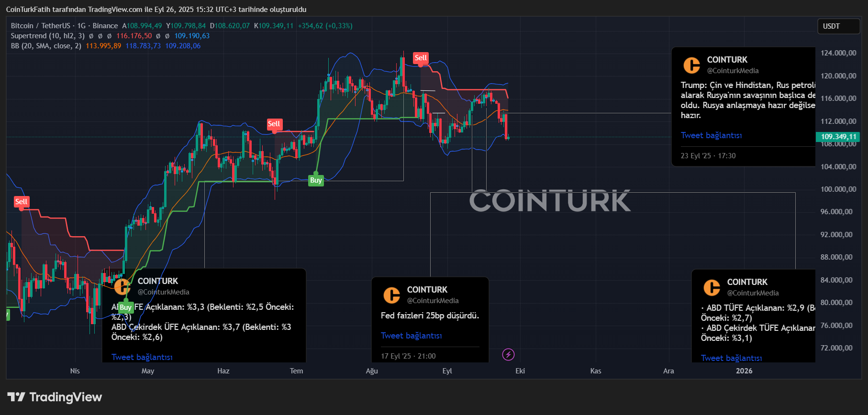868x415 pixels.
Task: Open Tweet bağlantısı link on Fed faizleri tweet
Action: click(x=411, y=336)
